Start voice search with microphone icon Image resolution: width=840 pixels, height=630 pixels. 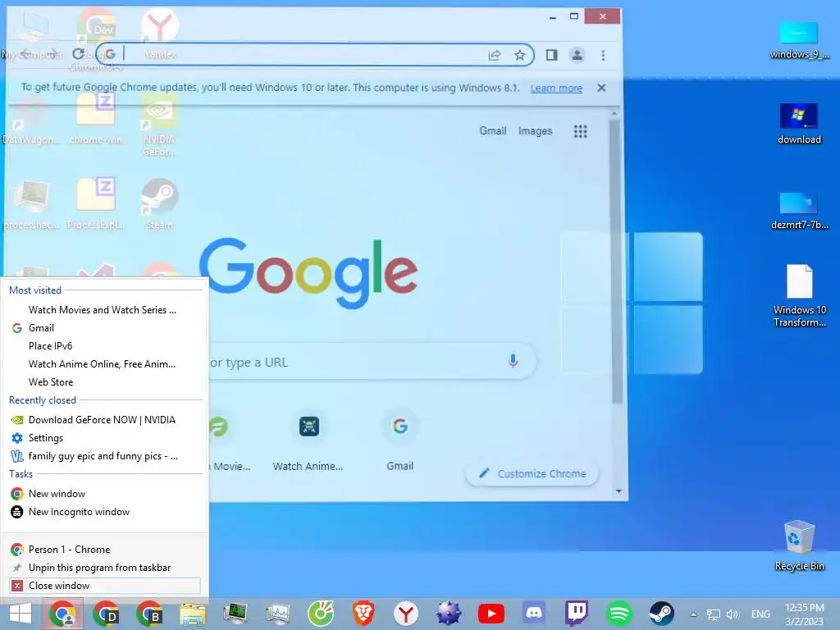(513, 362)
